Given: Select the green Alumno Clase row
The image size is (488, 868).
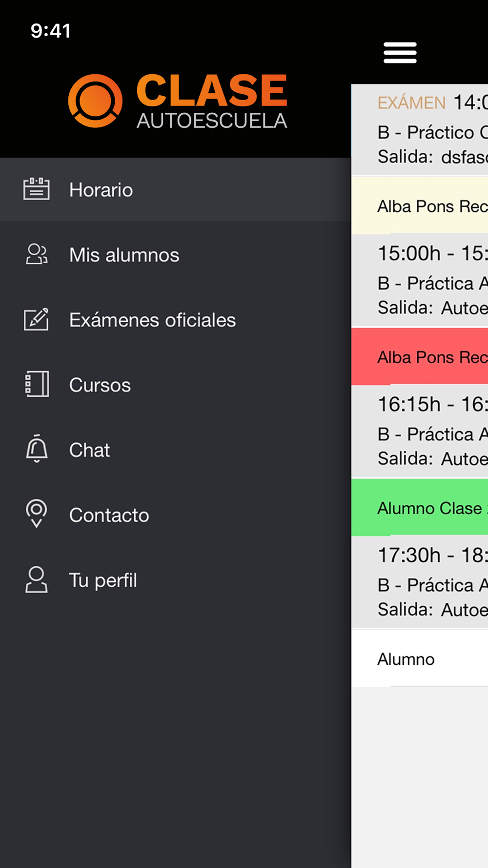Looking at the screenshot, I should tap(420, 507).
